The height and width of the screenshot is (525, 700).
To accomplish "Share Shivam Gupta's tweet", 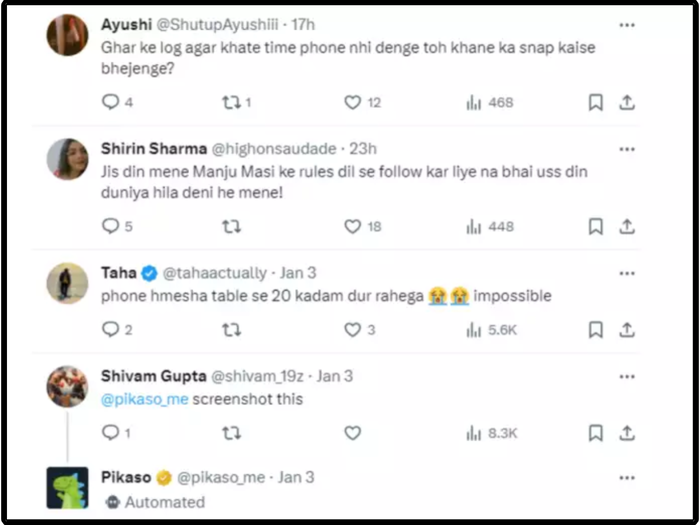I will 627,433.
